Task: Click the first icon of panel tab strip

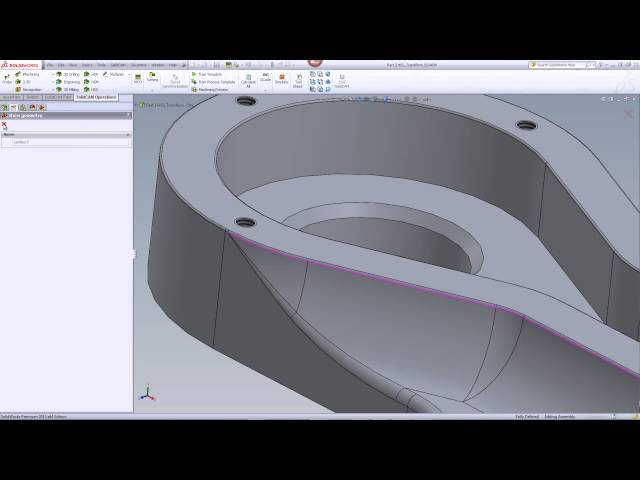Action: pyautogui.click(x=4, y=108)
